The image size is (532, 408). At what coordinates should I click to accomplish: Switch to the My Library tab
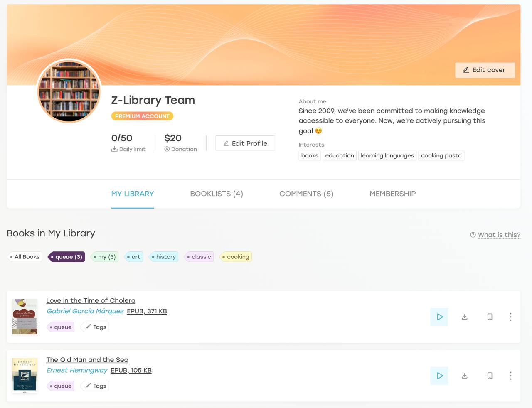[133, 194]
